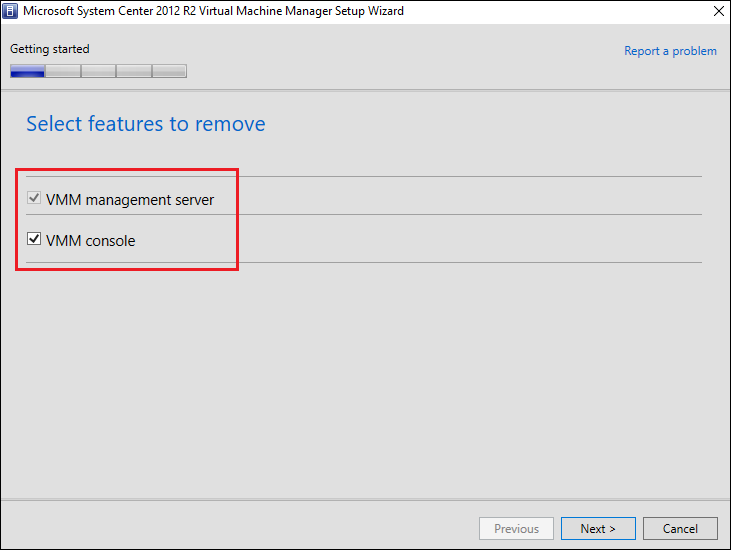Close the Setup Wizard window
The image size is (731, 550).
pyautogui.click(x=717, y=12)
